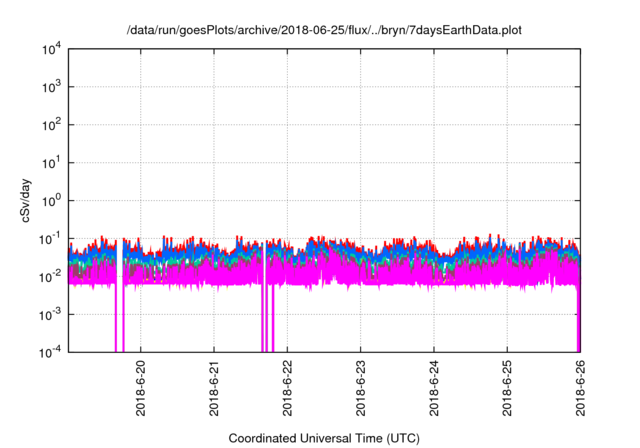Screen dimensions: 640x448
Task: Click the 10^2 y-axis tick label
Action: (51, 125)
